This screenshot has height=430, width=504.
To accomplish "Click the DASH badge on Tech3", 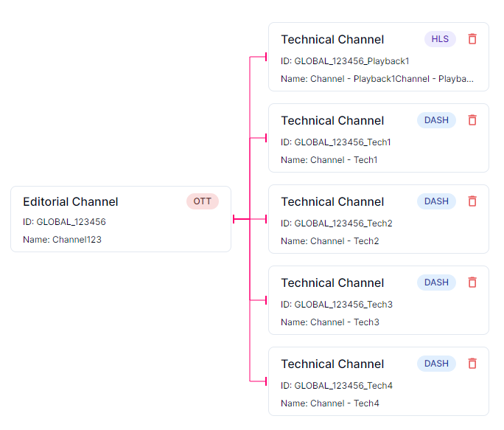I will [436, 282].
